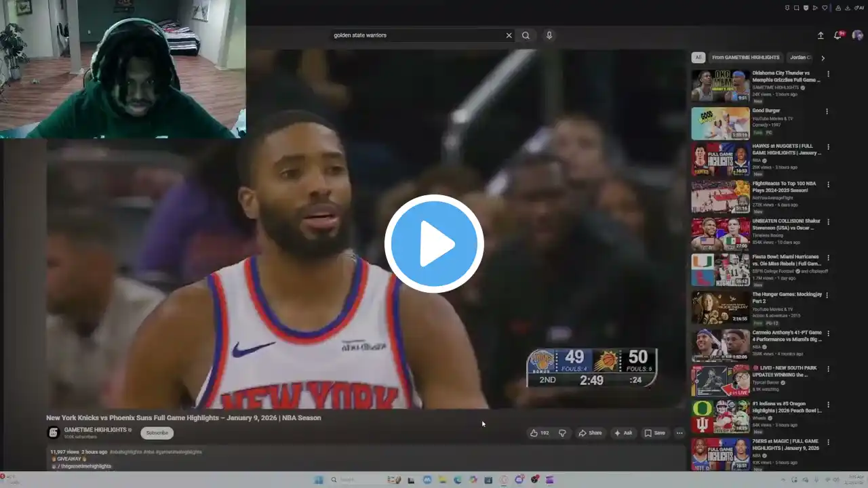Open options menu for 76ERS at MAGIC video
Screen dimensions: 868x488
pyautogui.click(x=827, y=442)
